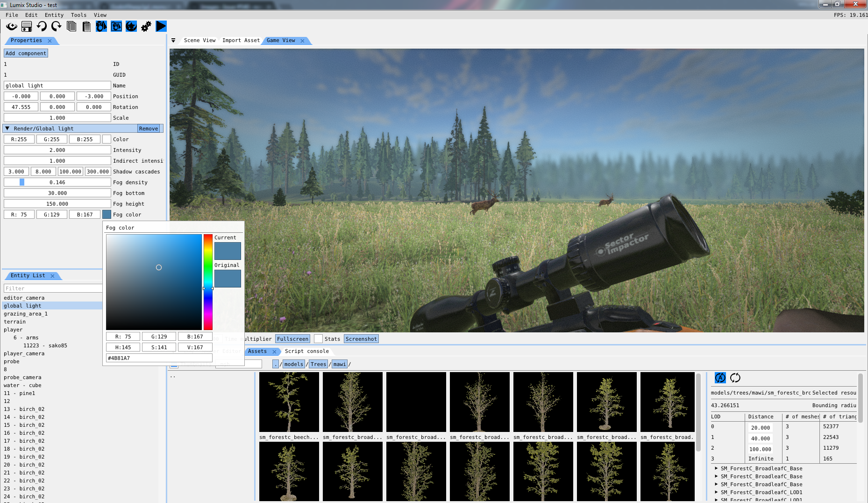Go to the Trees folder breadcrumb

point(318,364)
